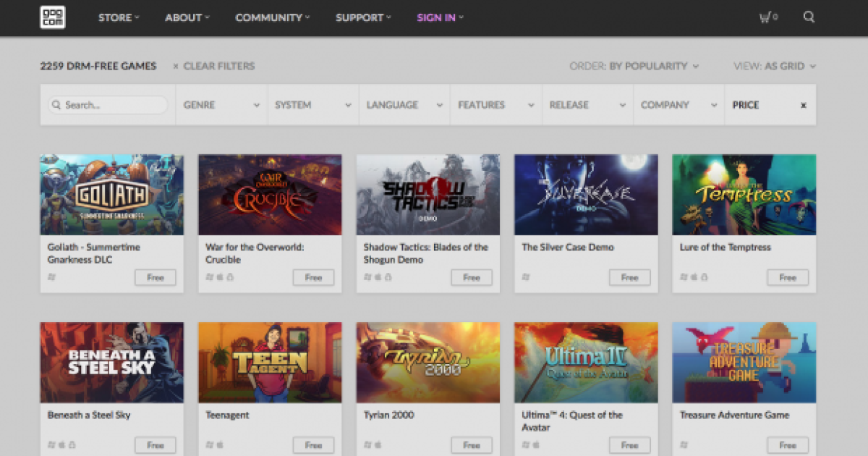Click Free button for Lure of the Temptress
868x456 pixels.
(x=788, y=277)
